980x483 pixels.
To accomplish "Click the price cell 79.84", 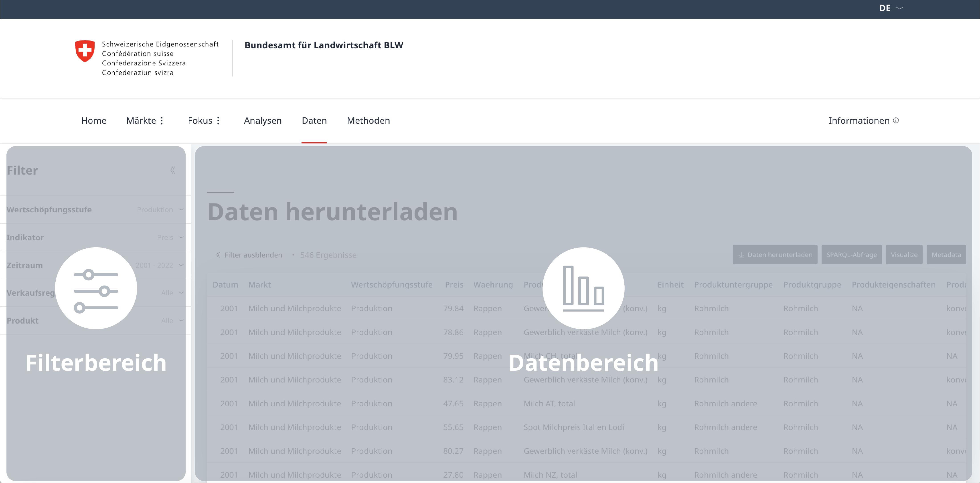I will pyautogui.click(x=453, y=308).
